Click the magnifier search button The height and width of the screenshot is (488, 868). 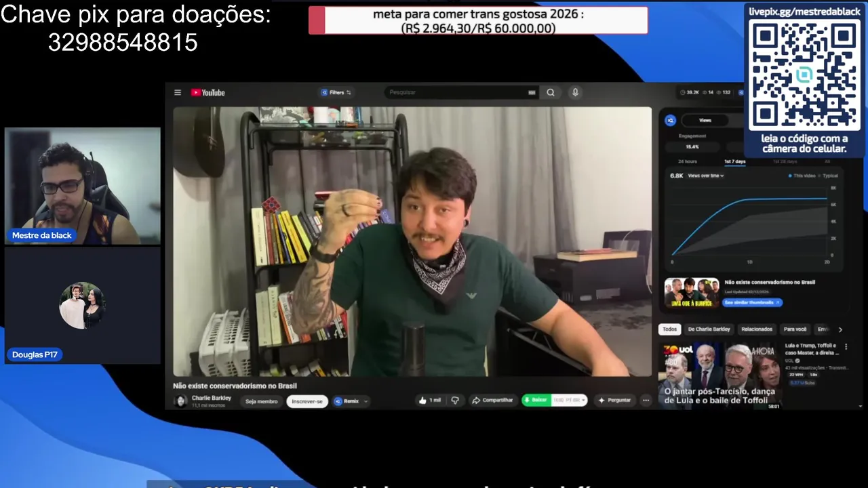tap(551, 93)
